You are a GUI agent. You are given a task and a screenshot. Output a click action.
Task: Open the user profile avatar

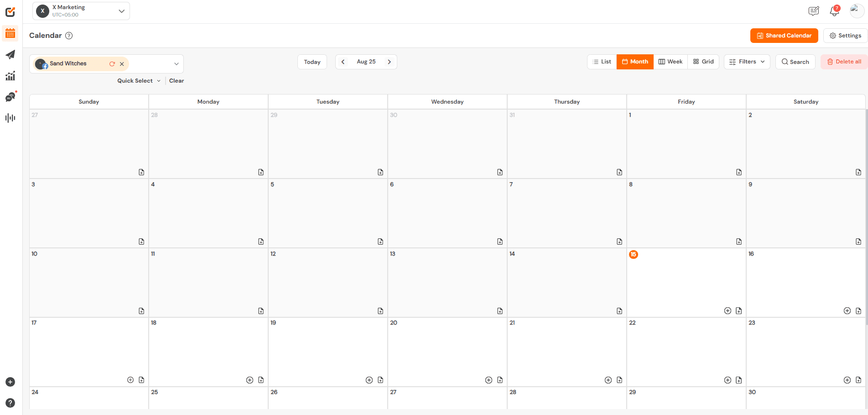tap(857, 11)
